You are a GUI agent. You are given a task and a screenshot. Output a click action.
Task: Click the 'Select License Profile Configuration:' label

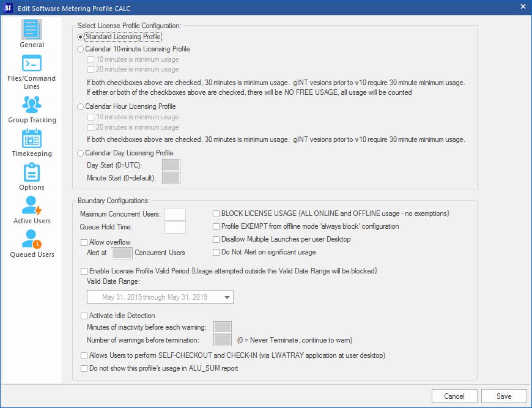(129, 26)
